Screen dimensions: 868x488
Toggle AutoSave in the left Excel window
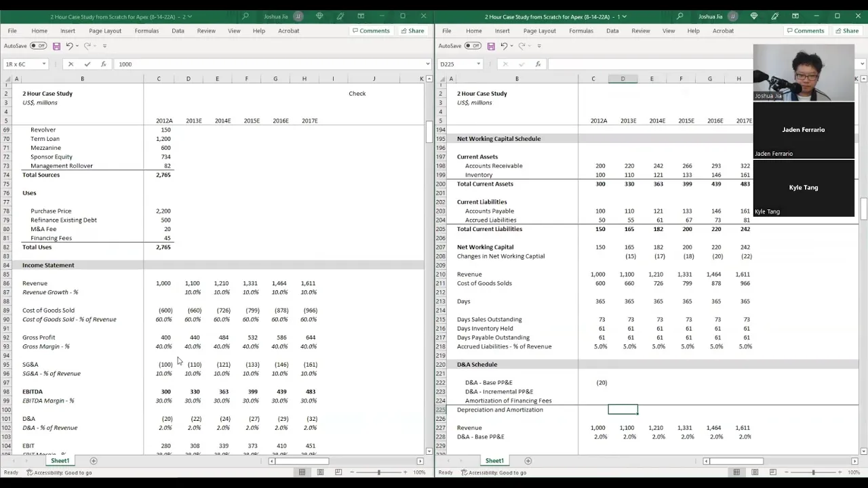point(38,46)
